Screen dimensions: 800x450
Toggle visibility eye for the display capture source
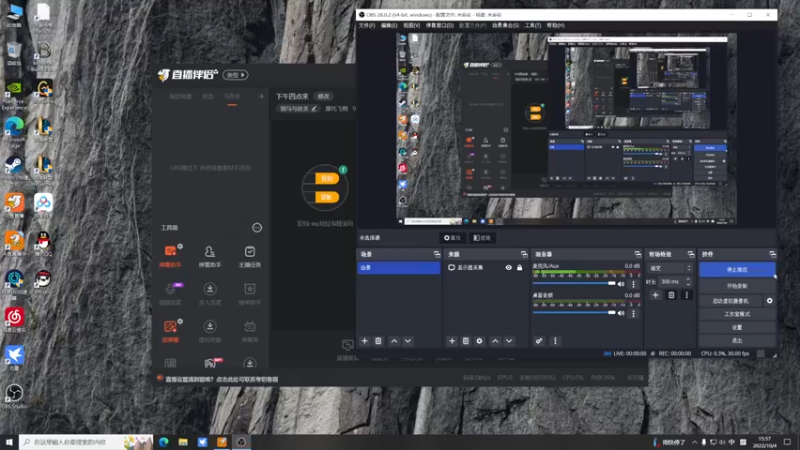[x=509, y=267]
